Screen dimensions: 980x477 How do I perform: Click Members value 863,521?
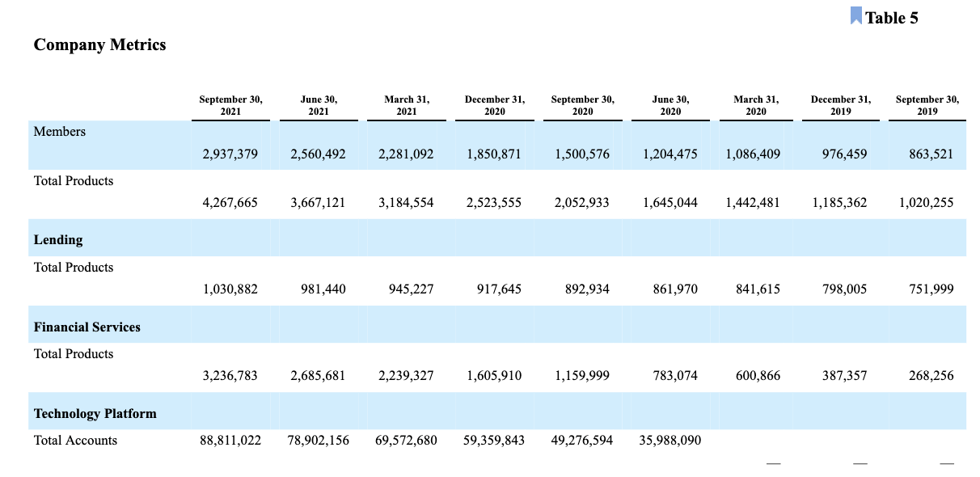[931, 154]
